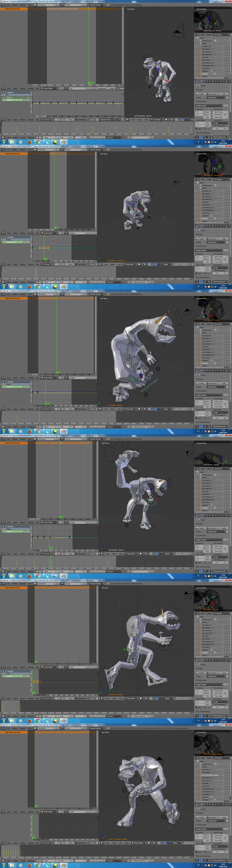The image size is (232, 868).
Task: Click End 1246 field in Beast_Design_21 timeline
Action: click(x=66, y=137)
